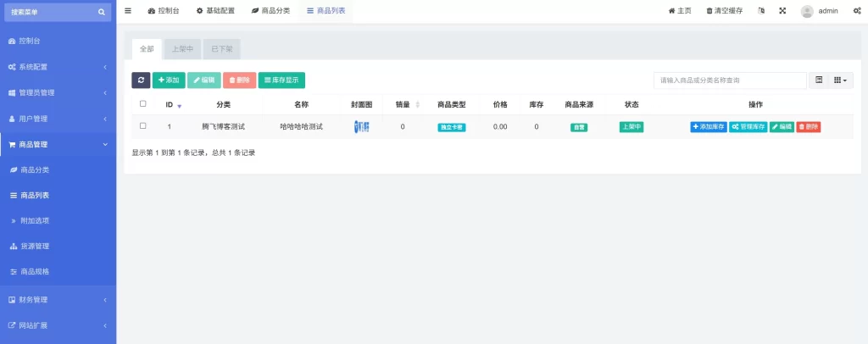The width and height of the screenshot is (868, 344).
Task: Click the toolbar 删除 button
Action: [240, 80]
